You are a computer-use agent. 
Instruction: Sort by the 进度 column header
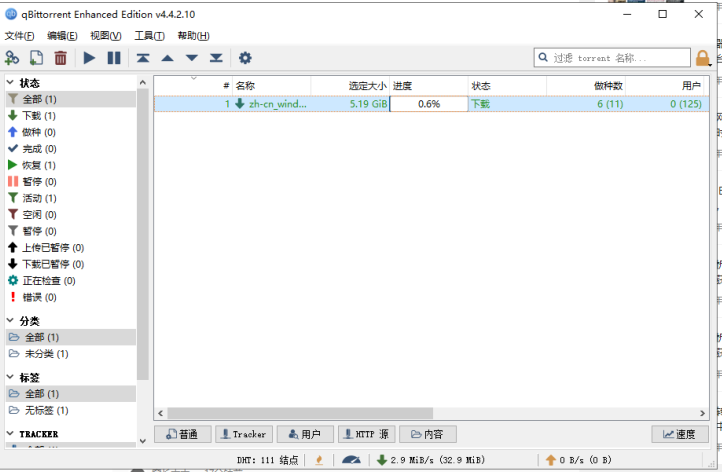point(429,86)
